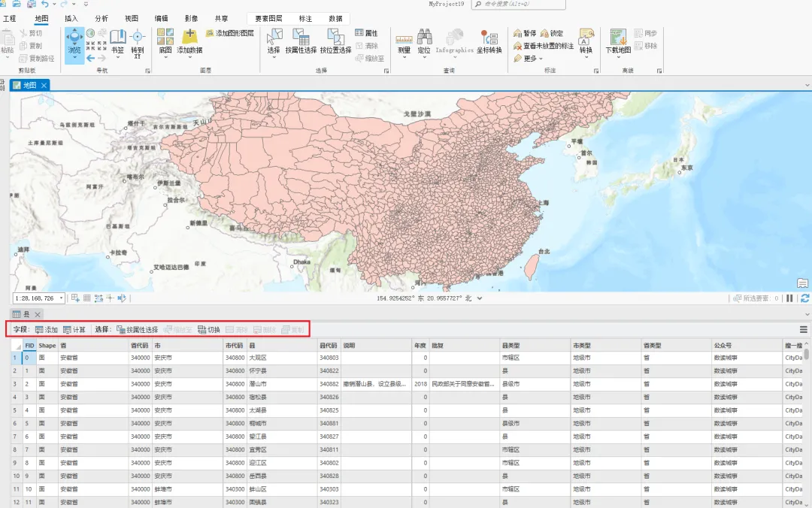Click 添加 (Add field) in table toolbar
This screenshot has height=508, width=812.
[x=47, y=329]
